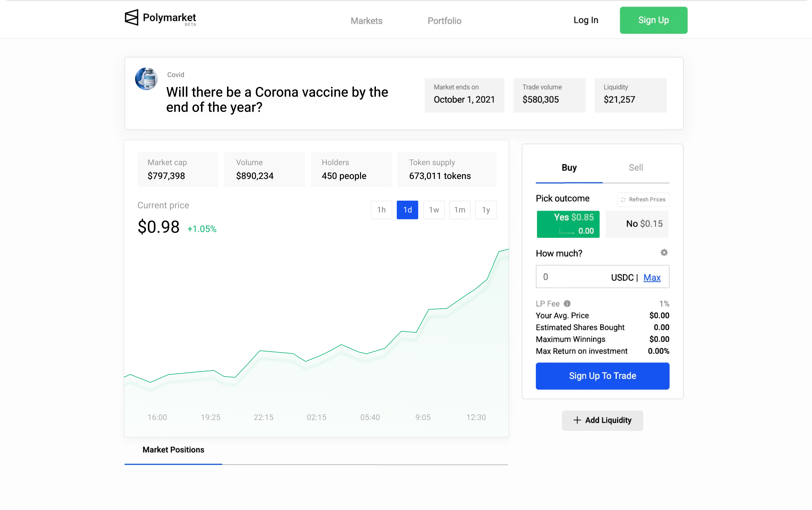Select the Yes $0.85 outcome

568,224
